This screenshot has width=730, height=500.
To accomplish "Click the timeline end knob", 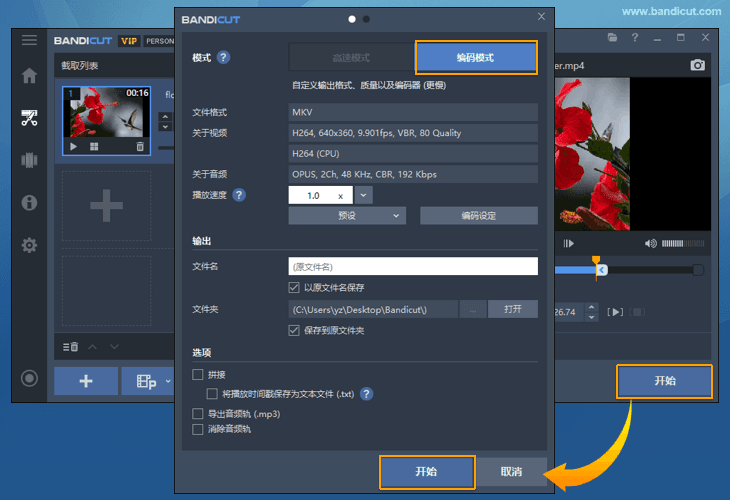I will pyautogui.click(x=698, y=270).
